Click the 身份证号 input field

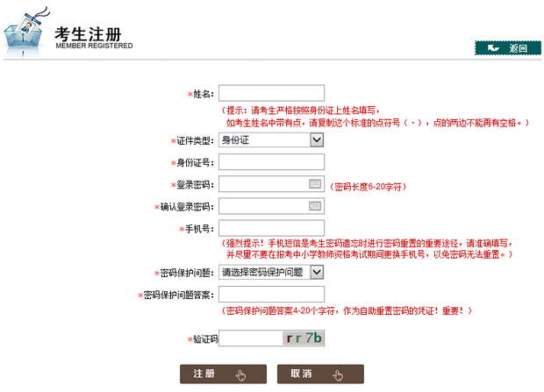point(271,162)
